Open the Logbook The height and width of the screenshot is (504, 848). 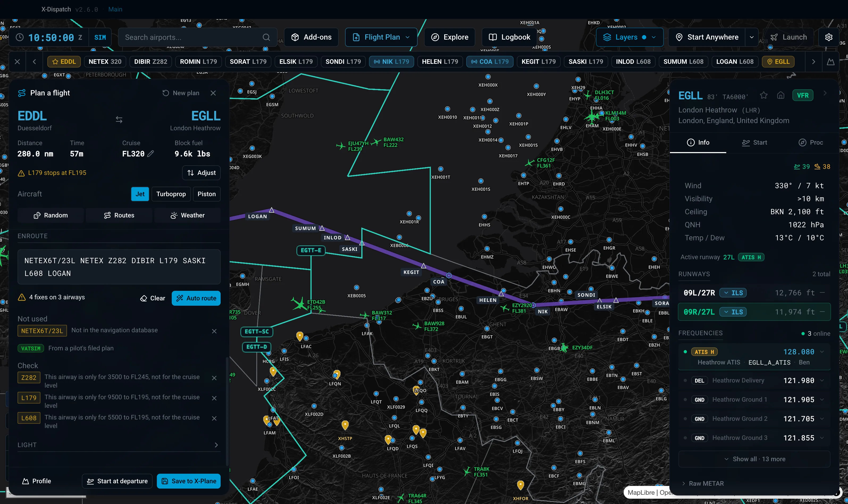[509, 37]
